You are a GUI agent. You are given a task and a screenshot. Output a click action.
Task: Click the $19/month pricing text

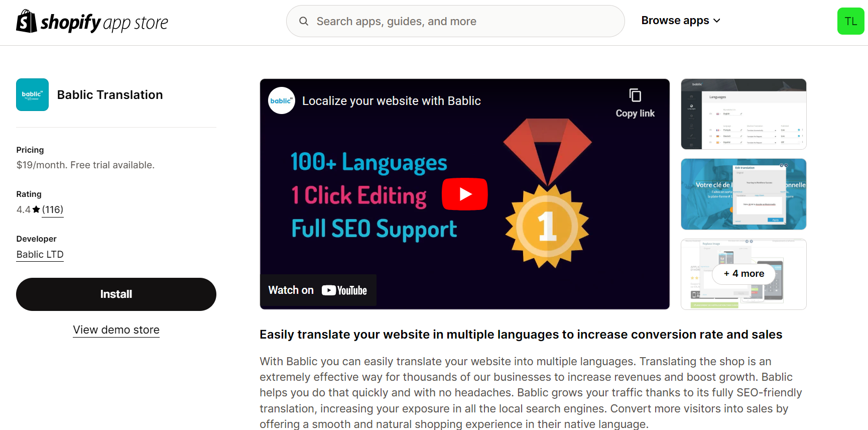click(x=85, y=165)
